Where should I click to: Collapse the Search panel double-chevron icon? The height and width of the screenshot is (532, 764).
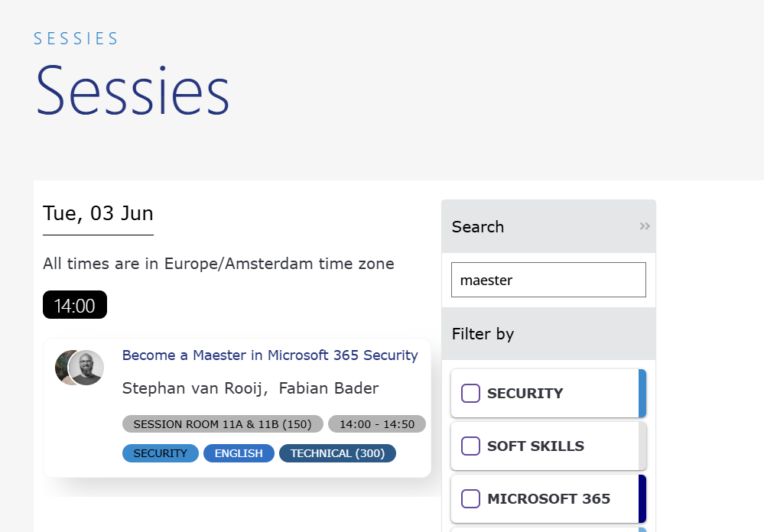point(645,226)
